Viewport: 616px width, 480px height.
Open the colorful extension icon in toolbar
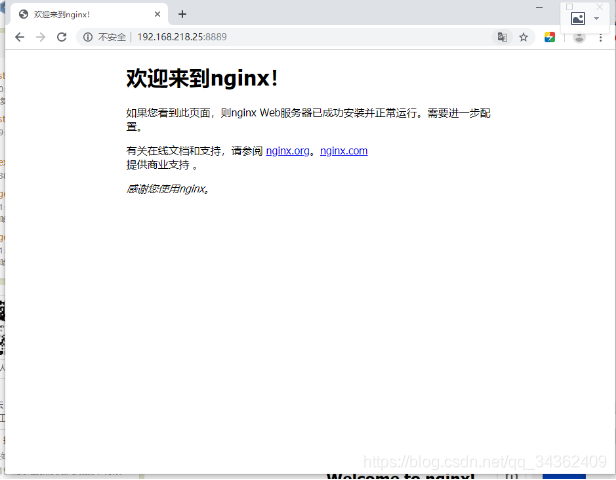coord(550,37)
